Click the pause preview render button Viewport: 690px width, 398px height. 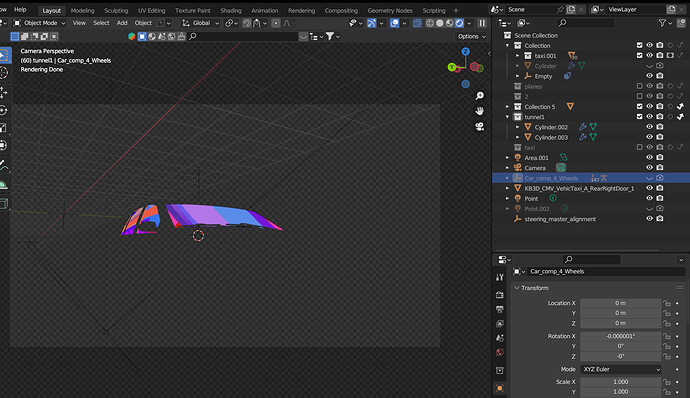(482, 23)
